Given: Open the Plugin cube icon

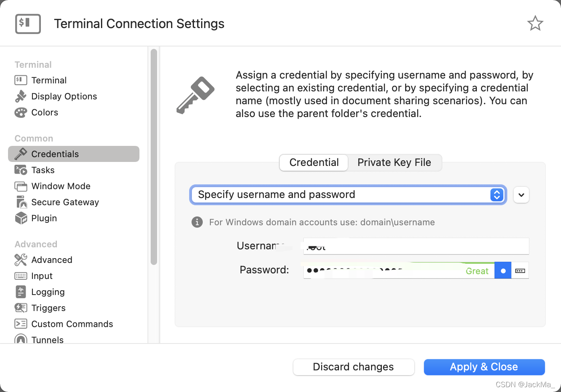Looking at the screenshot, I should coord(20,218).
